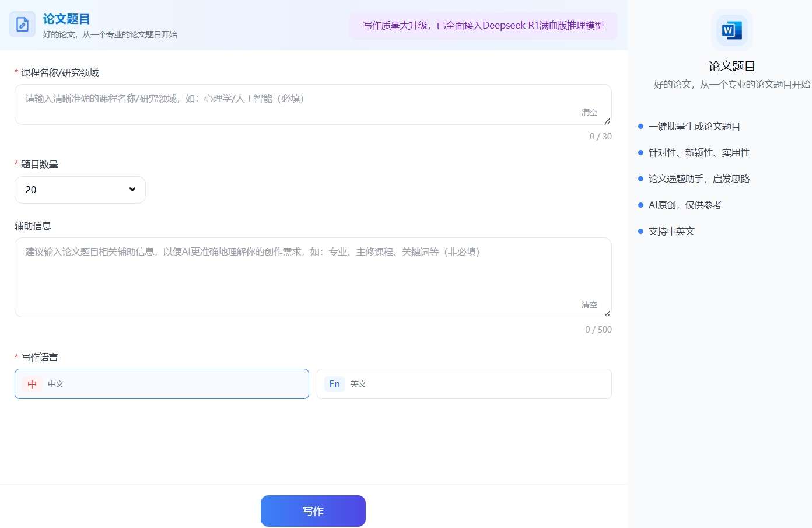The height and width of the screenshot is (528, 812).
Task: Click the document edit icon beside 论文题目
Action: (x=22, y=25)
